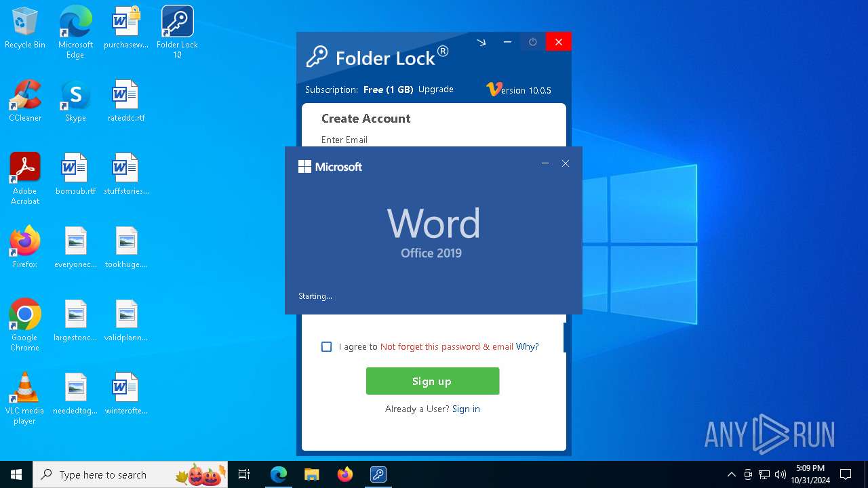Open VLC media player desktop shortcut

pyautogui.click(x=25, y=399)
